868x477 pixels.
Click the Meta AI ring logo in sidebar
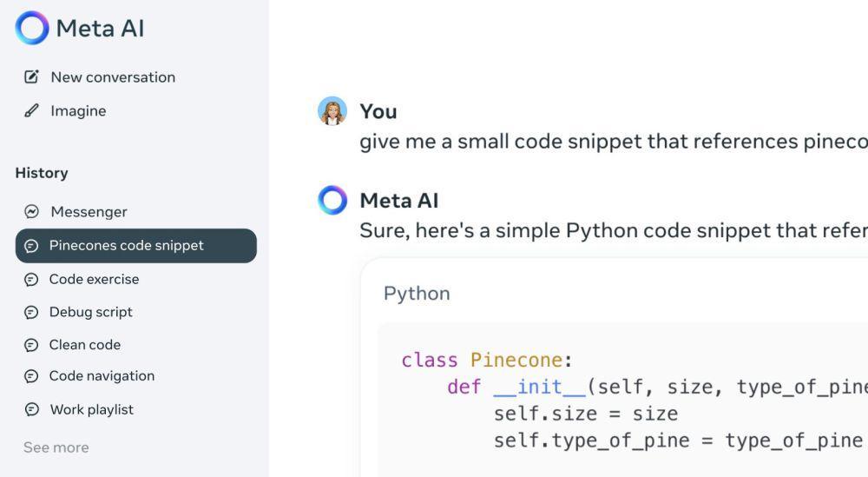32,28
